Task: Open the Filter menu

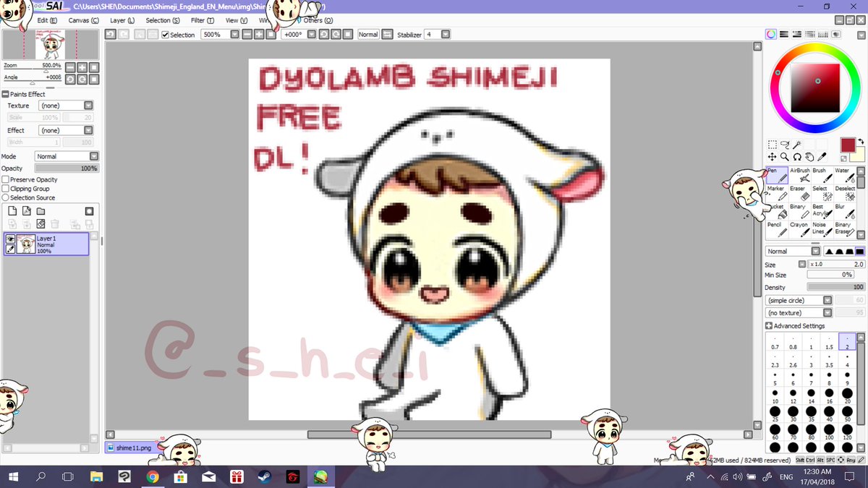Action: tap(203, 20)
